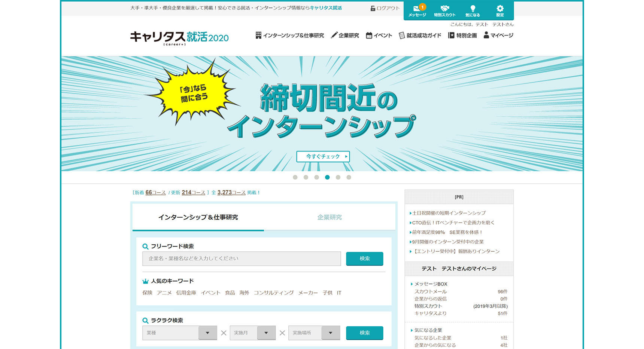The height and width of the screenshot is (349, 644).
Task: Click the 子供 keyword
Action: tap(328, 293)
